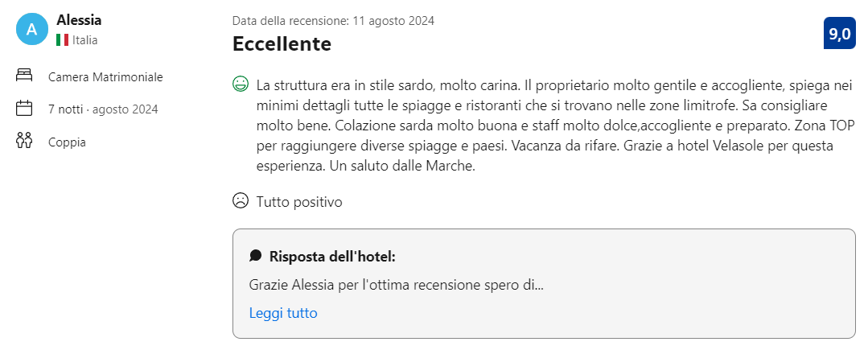
Task: Click Alessia's round avatar icon
Action: point(31,30)
